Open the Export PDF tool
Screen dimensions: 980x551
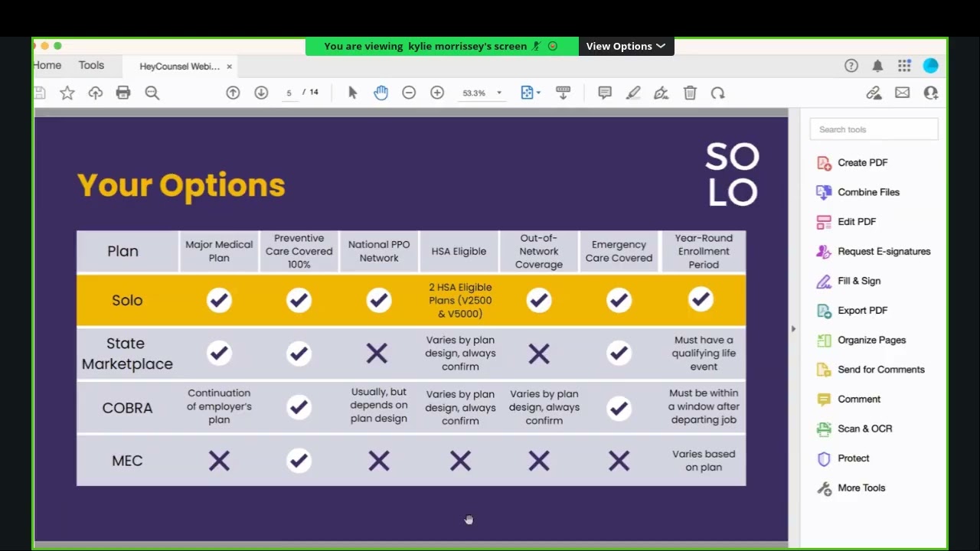[x=852, y=311]
